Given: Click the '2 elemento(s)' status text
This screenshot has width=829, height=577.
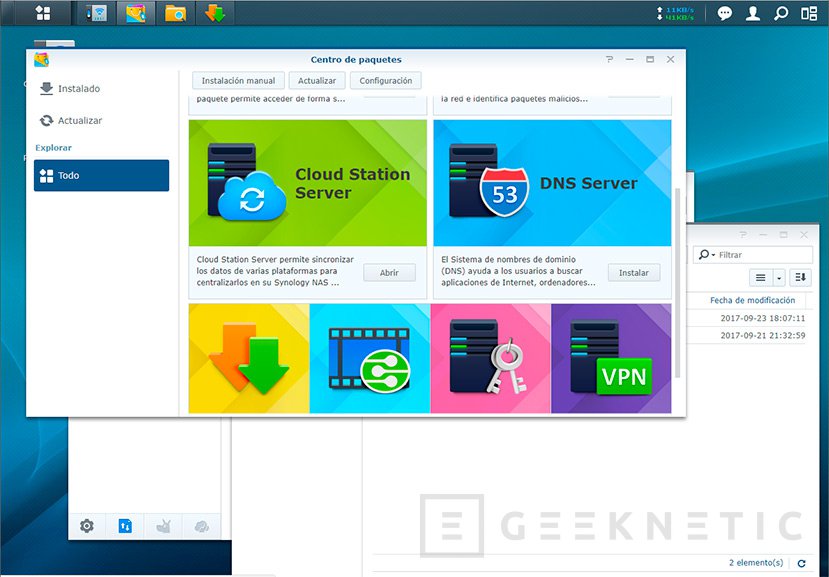Looking at the screenshot, I should click(x=756, y=563).
